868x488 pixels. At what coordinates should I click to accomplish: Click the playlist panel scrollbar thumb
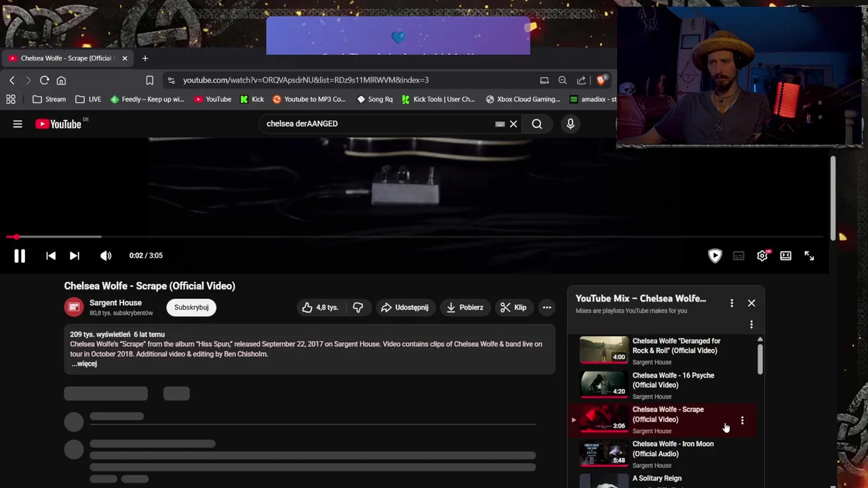click(x=760, y=359)
